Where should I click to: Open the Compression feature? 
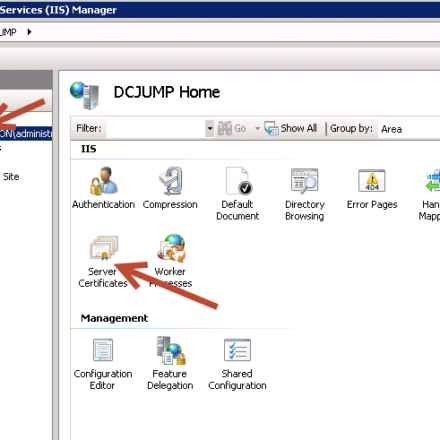click(x=170, y=188)
